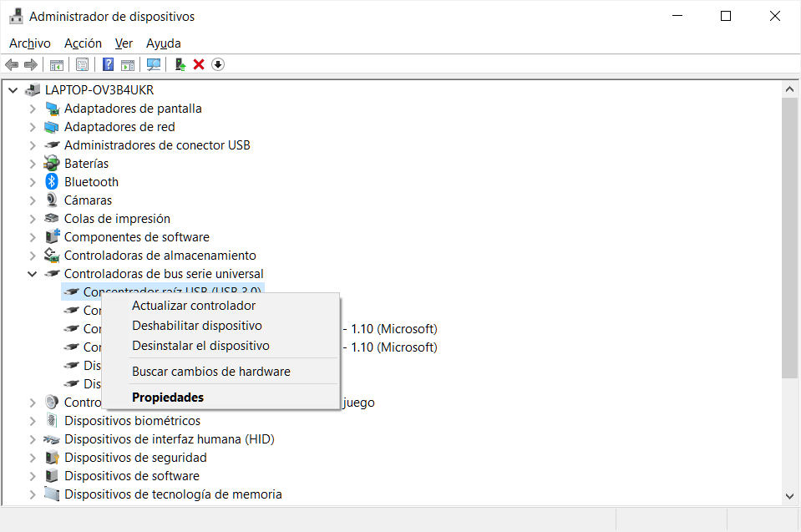The height and width of the screenshot is (532, 801).
Task: Click the LAPTOP-OV3B4UKR computer icon
Action: point(33,90)
